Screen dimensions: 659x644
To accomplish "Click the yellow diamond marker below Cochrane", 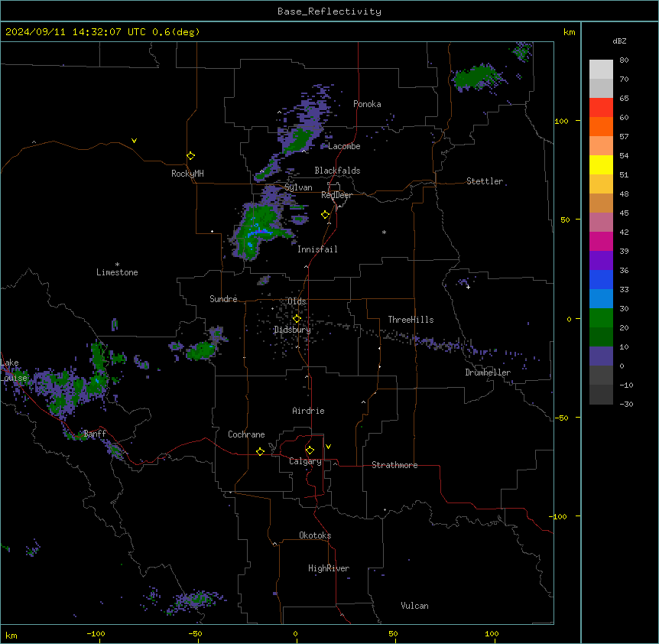I will pyautogui.click(x=260, y=451).
